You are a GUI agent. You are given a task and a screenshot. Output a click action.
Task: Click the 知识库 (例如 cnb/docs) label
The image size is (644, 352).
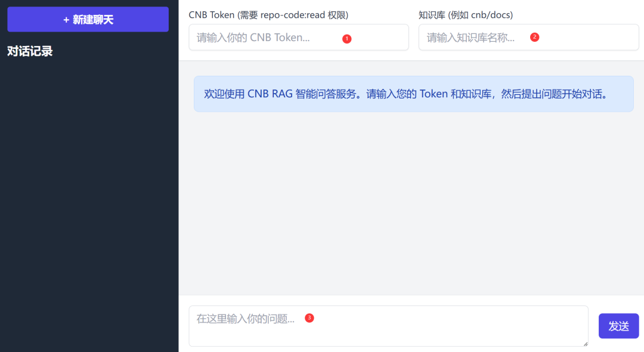coord(466,15)
